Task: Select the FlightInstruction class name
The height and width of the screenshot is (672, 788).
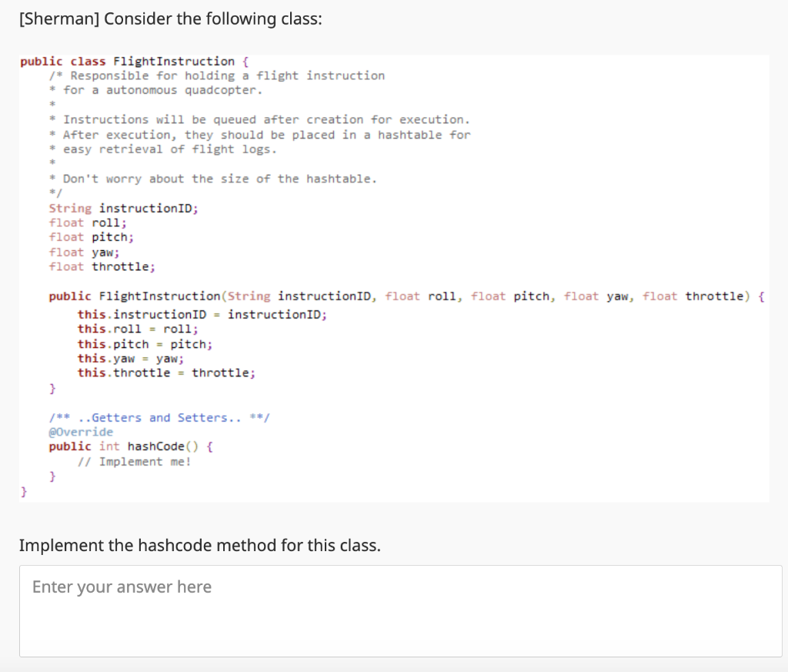Action: 175,61
